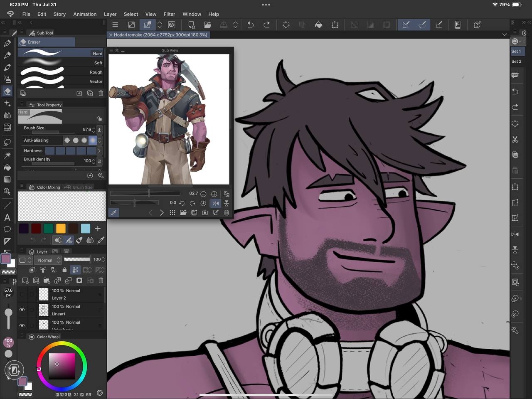Click the Undo arrow in top command bar
The width and height of the screenshot is (532, 399).
tap(250, 25)
